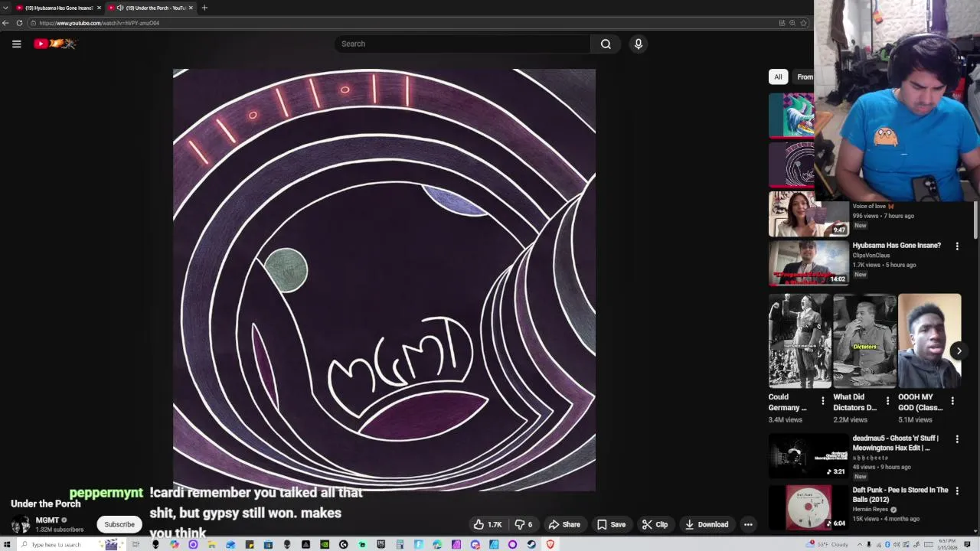Go to the YouTube home logo

[55, 44]
